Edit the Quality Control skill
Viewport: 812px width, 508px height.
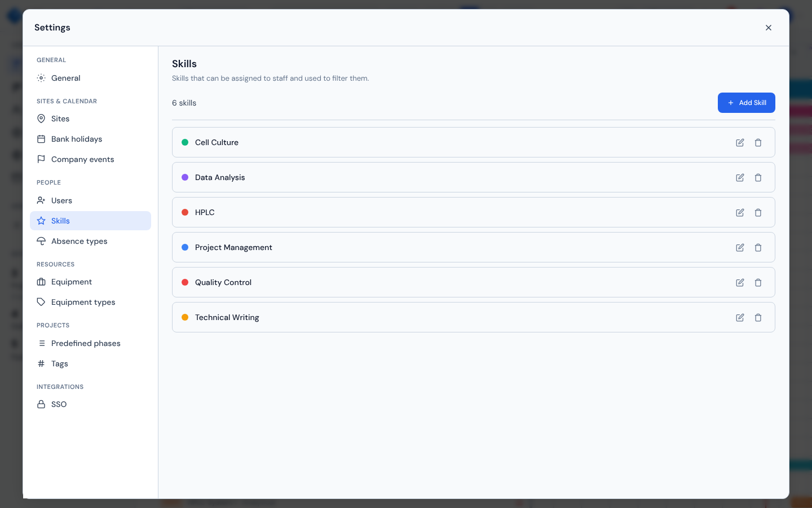click(740, 282)
